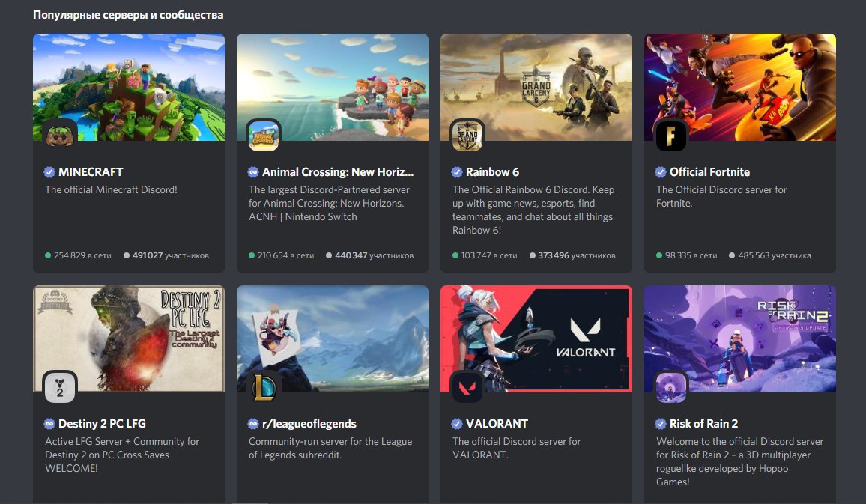
Task: Open the Risk of Rain 2 title
Action: (x=703, y=424)
